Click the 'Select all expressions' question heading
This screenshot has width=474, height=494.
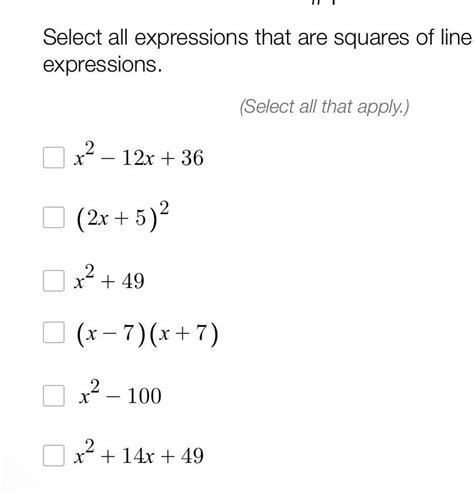pyautogui.click(x=258, y=51)
